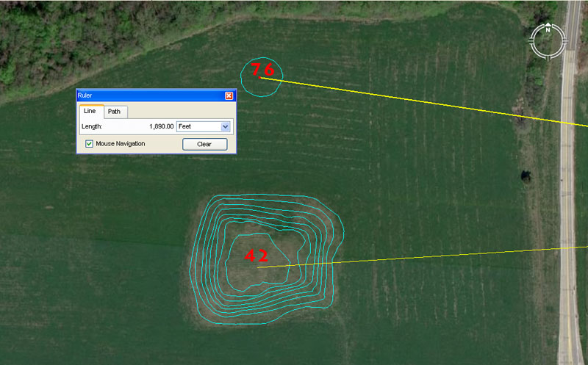The image size is (588, 365).
Task: Click the N north arrow on the compass
Action: click(x=548, y=30)
